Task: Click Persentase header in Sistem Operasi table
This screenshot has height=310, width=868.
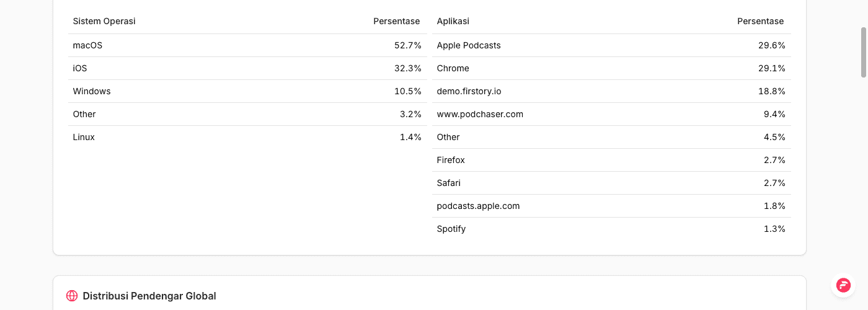Action: pos(396,21)
